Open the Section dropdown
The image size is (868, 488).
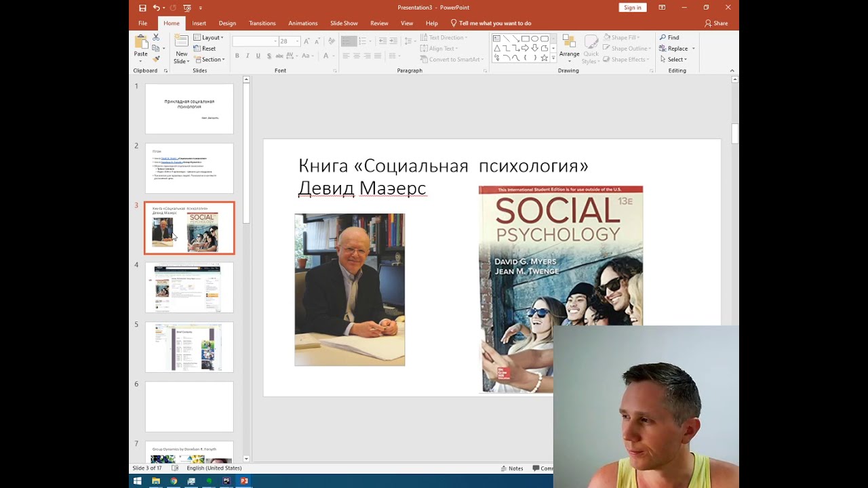coord(210,59)
